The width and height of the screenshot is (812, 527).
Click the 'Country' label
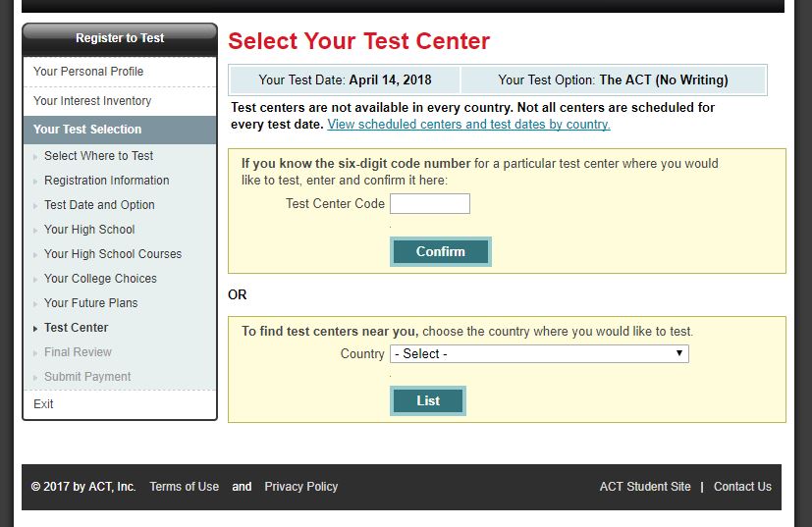[362, 354]
